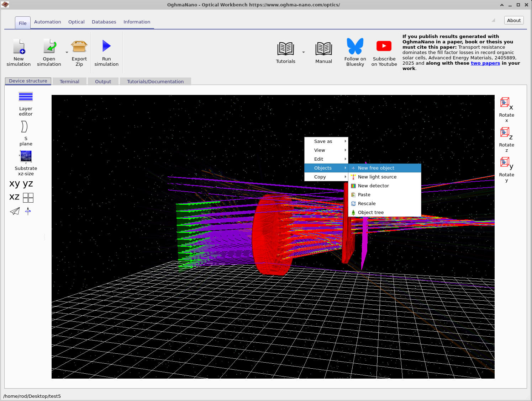Open the Tutorials dropdown arrow
Image resolution: width=532 pixels, height=401 pixels.
[x=303, y=52]
